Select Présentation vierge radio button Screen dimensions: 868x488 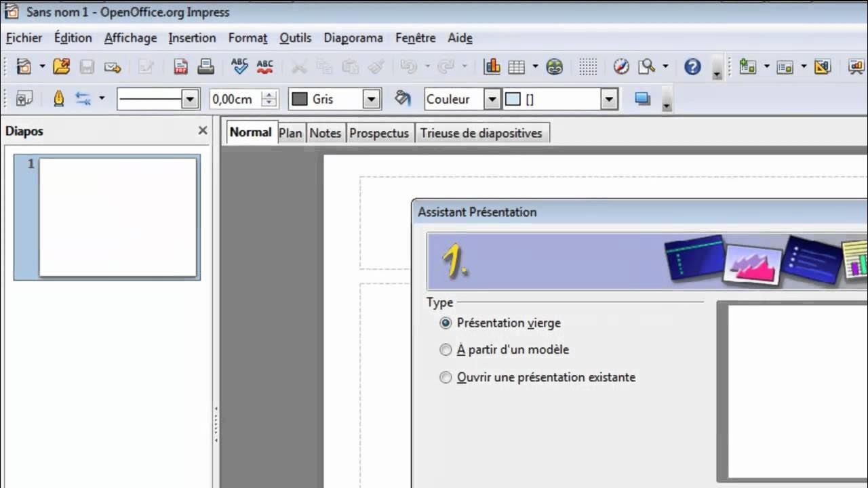446,323
